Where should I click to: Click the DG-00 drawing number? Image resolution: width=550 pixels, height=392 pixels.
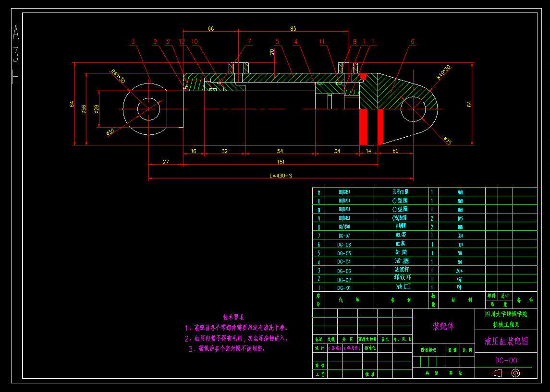coord(506,360)
